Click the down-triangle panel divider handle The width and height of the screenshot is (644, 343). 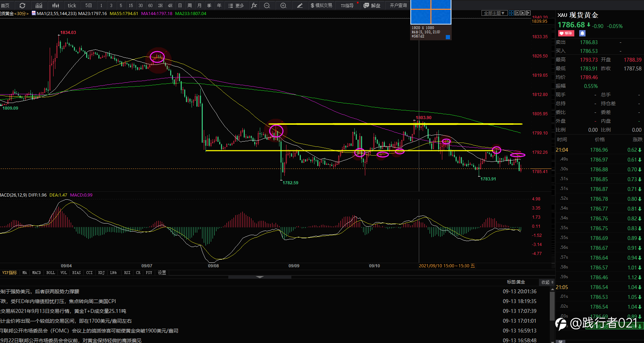coord(260,277)
